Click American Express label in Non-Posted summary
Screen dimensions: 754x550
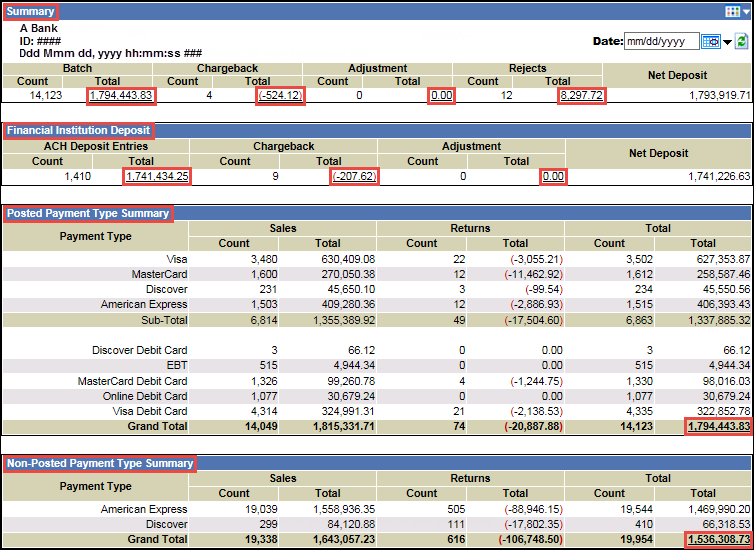[144, 509]
